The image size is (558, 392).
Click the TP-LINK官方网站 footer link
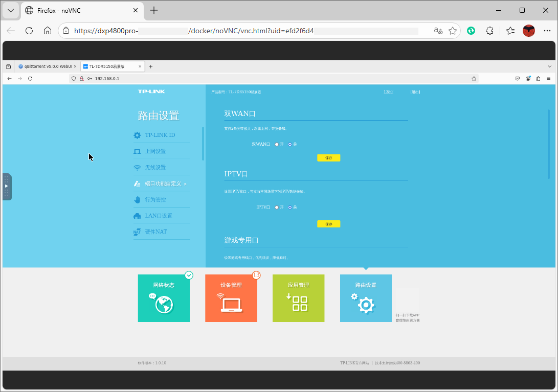[x=354, y=363]
